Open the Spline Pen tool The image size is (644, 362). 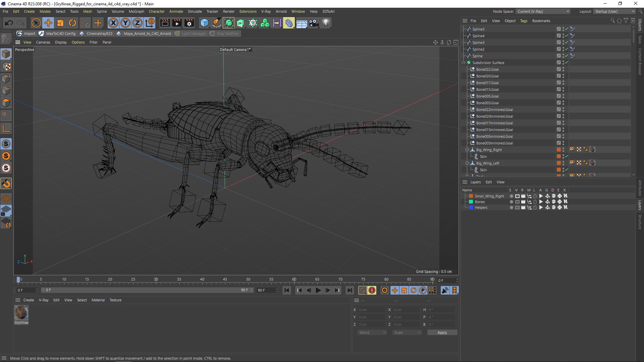[x=217, y=23]
